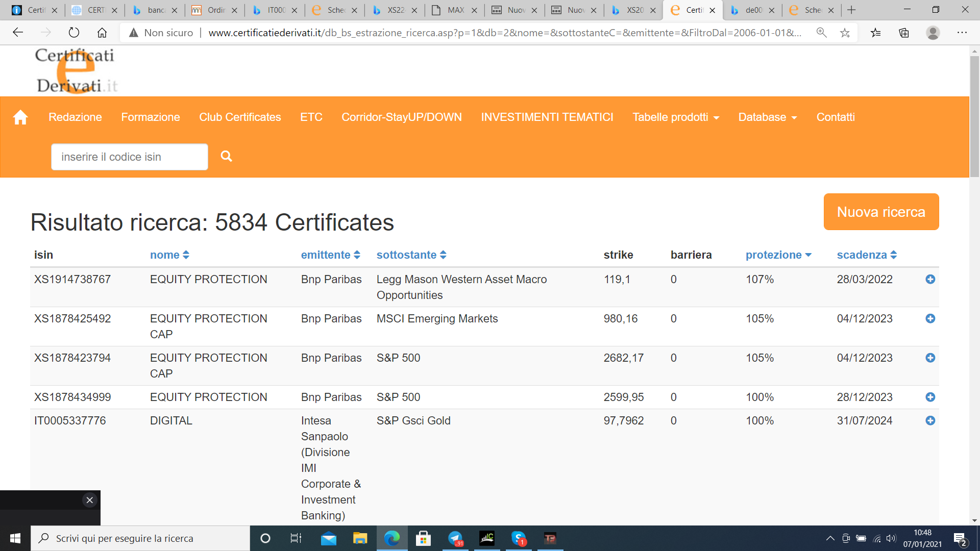The width and height of the screenshot is (980, 551).
Task: Expand details for XS1878434999 row plus icon
Action: 930,397
